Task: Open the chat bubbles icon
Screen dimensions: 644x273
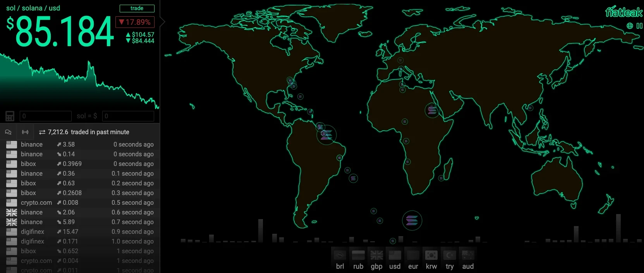Action: (8, 132)
